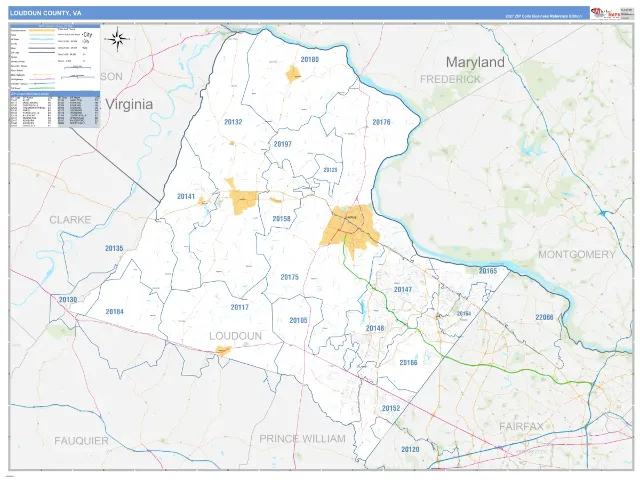Select ZIP code label 20152
The image size is (640, 480).
[391, 408]
